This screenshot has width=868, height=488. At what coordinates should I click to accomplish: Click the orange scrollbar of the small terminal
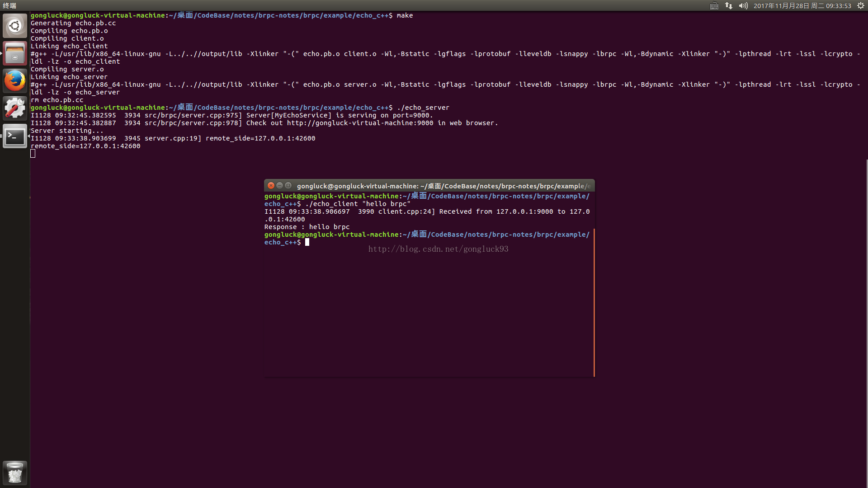[594, 302]
